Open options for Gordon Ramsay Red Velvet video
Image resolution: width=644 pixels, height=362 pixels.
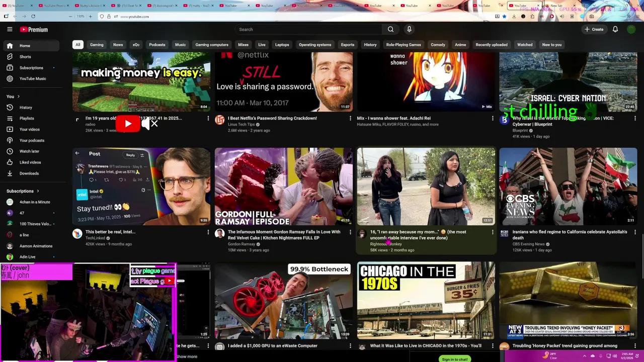pyautogui.click(x=350, y=232)
